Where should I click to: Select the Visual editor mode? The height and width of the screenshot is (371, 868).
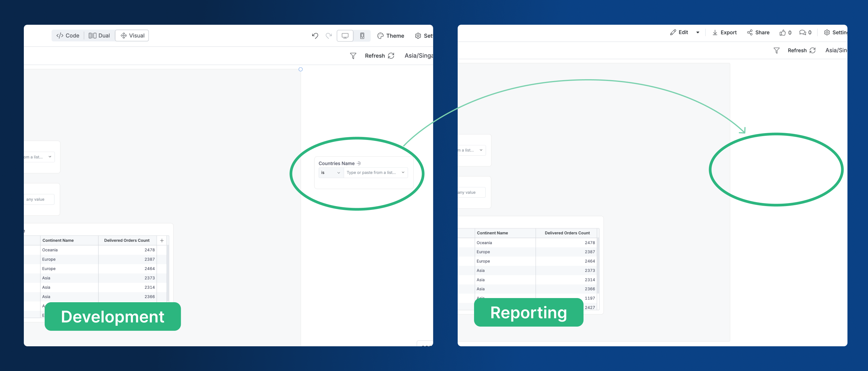(x=132, y=36)
